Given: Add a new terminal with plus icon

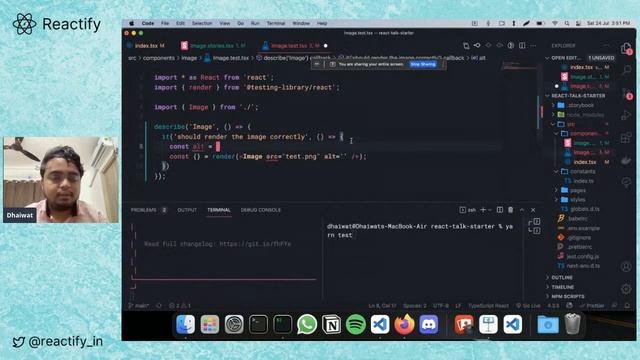Looking at the screenshot, I should coord(483,210).
